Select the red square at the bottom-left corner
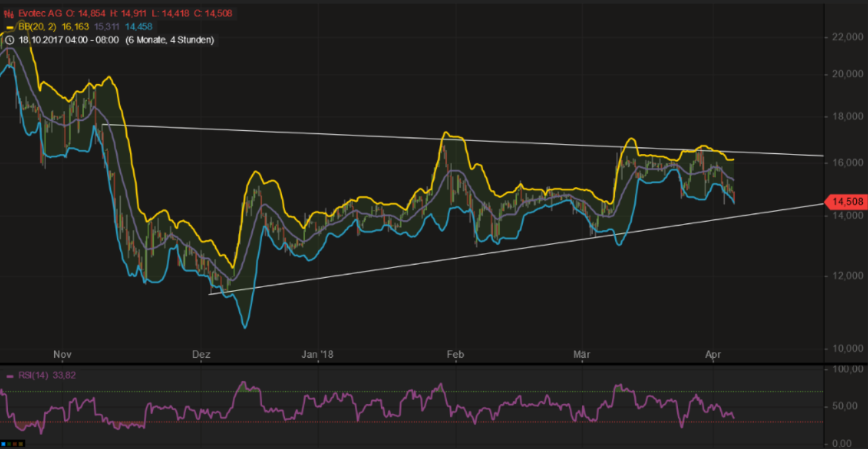Image resolution: width=868 pixels, height=449 pixels. tap(15, 444)
